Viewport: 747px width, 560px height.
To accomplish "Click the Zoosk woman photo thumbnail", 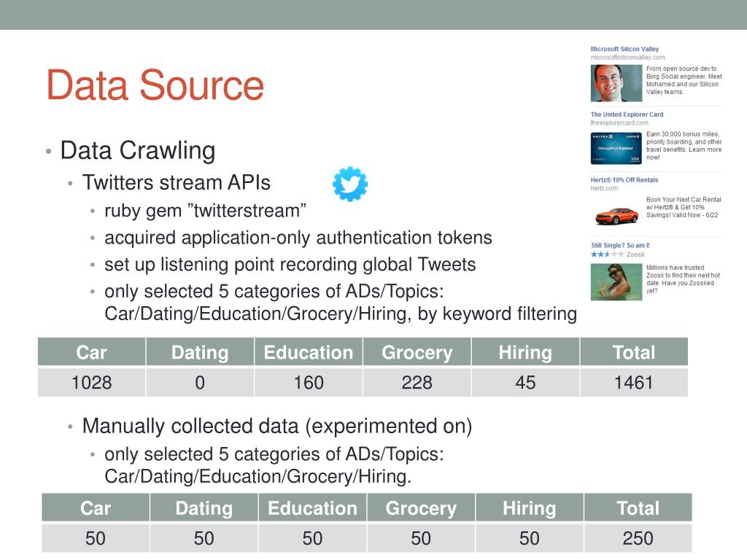I will point(616,282).
